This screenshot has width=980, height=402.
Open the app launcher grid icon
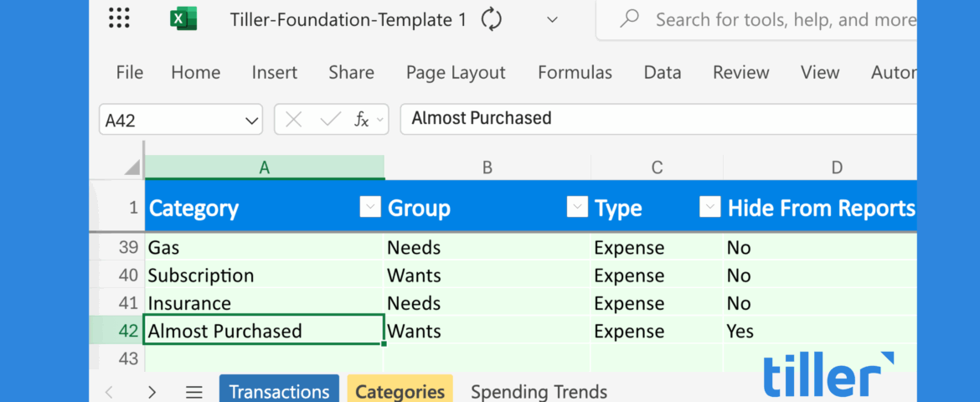pos(119,18)
